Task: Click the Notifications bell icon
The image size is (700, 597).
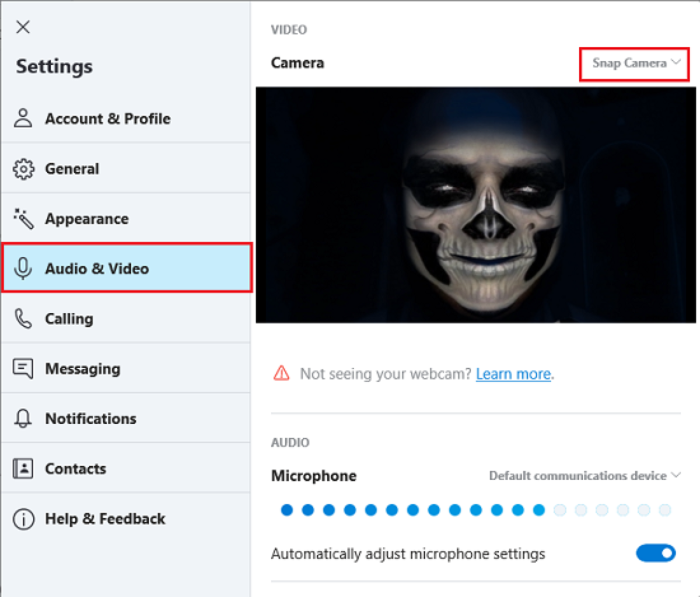Action: point(23,418)
